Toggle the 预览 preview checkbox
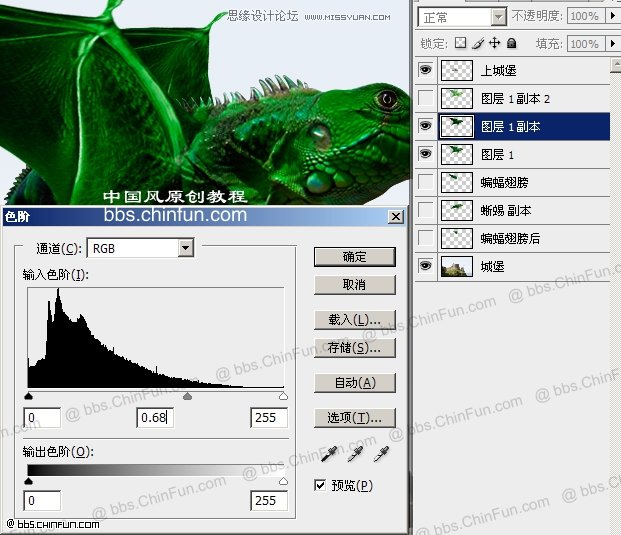This screenshot has height=535, width=621. tap(320, 485)
